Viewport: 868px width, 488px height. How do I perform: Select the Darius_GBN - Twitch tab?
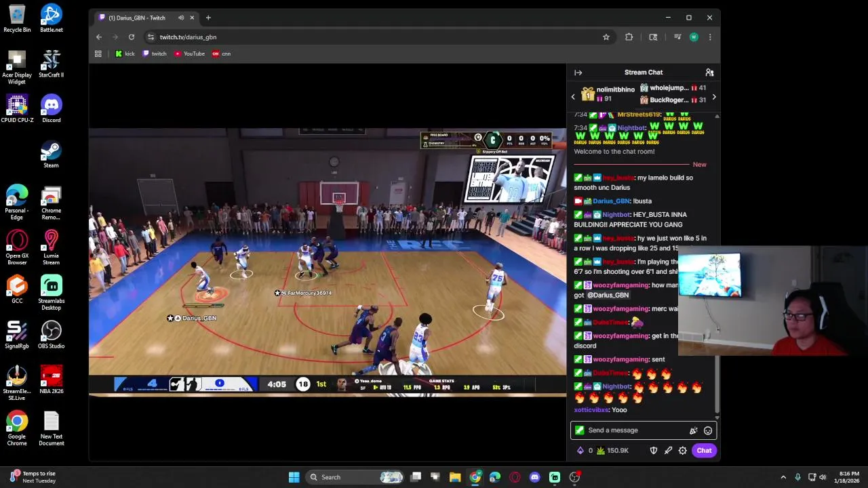pyautogui.click(x=145, y=18)
